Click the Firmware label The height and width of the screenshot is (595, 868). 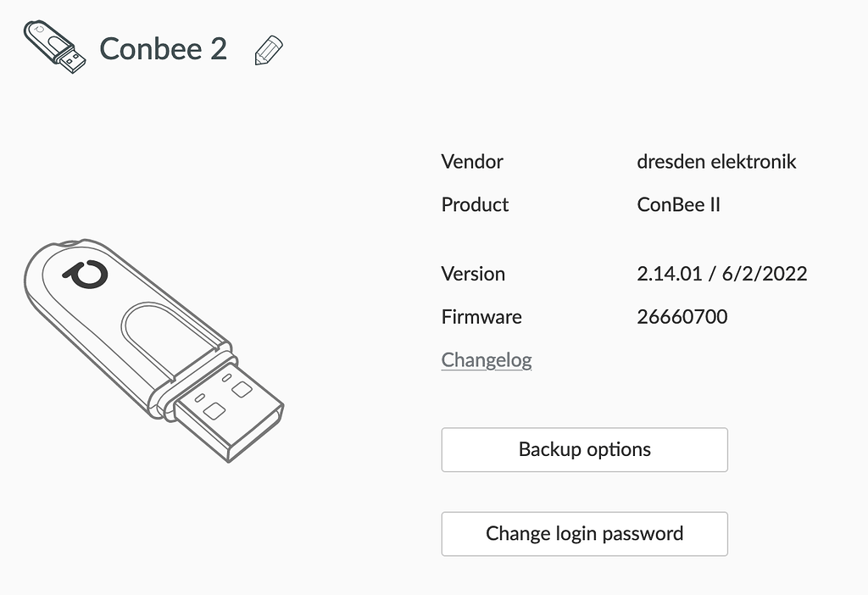click(x=481, y=317)
